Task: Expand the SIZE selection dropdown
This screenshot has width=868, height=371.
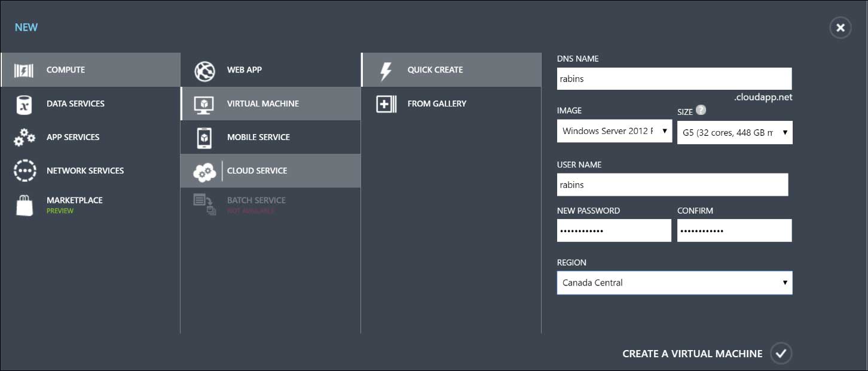Action: (734, 132)
